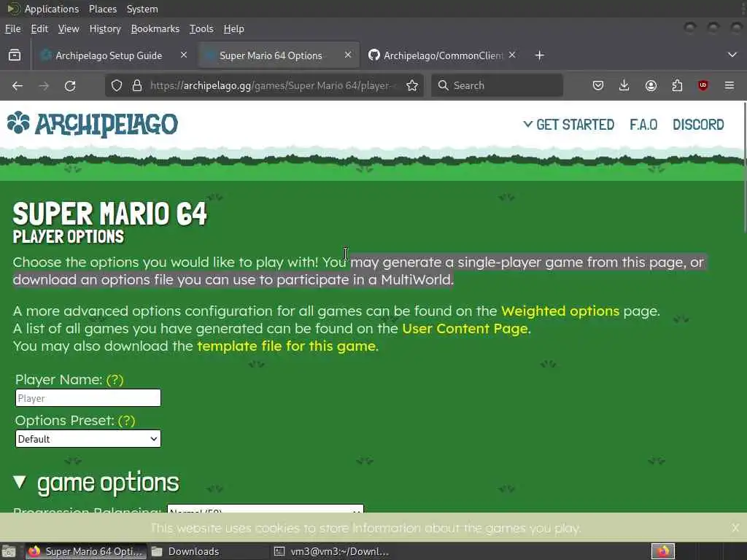Viewport: 747px width, 560px height.
Task: Open the Help menu
Action: [234, 29]
